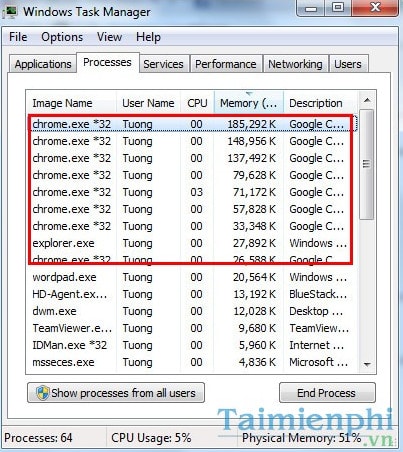Select chrome.exe row using 148,956 K

pos(192,141)
